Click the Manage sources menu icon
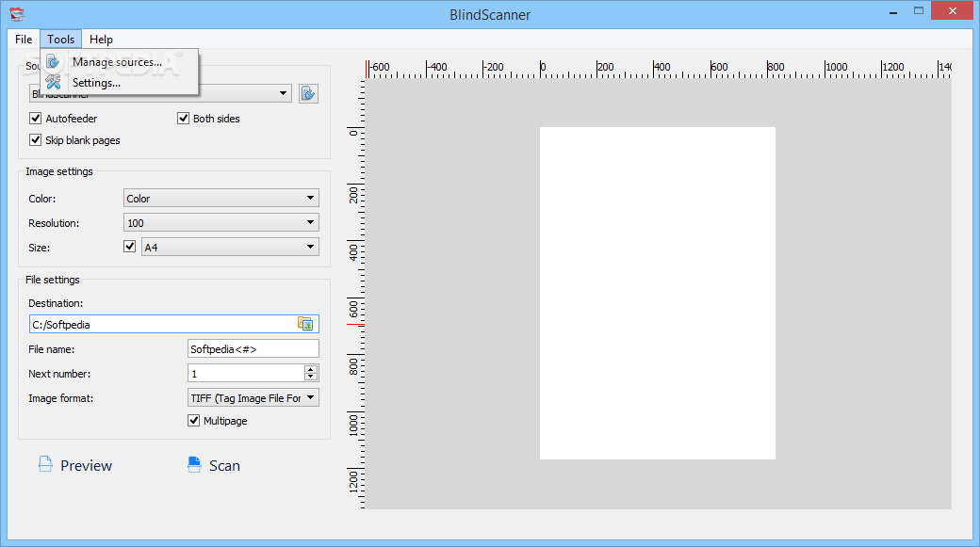Image resolution: width=980 pixels, height=547 pixels. click(53, 62)
